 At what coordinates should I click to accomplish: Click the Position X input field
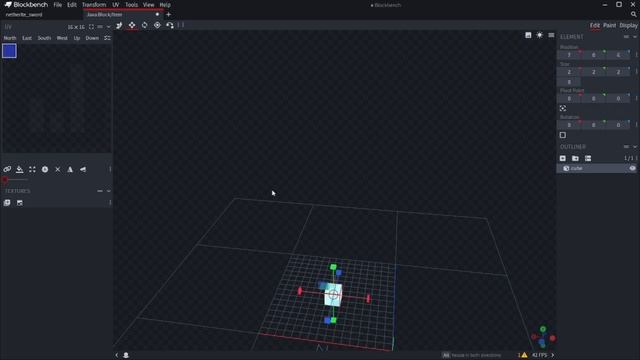pos(569,55)
